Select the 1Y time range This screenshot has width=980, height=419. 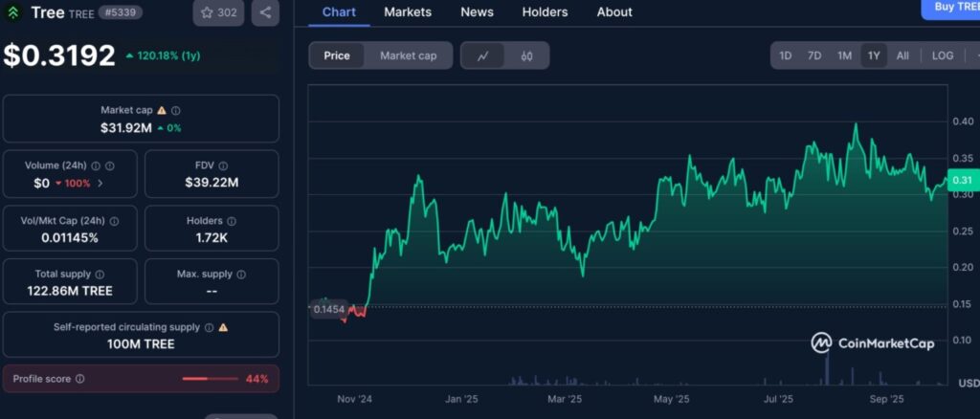[x=873, y=55]
